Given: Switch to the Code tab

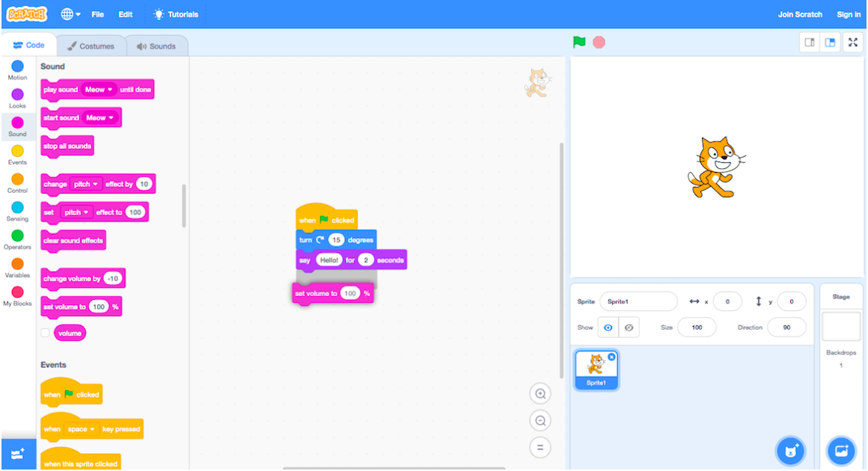Looking at the screenshot, I should 28,46.
